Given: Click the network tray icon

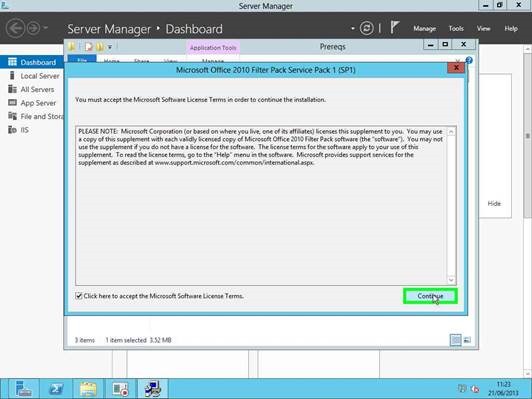Looking at the screenshot, I should pyautogui.click(x=462, y=388).
